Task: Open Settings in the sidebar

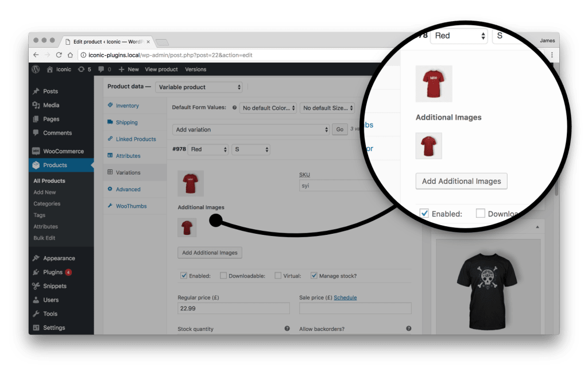Action: point(53,327)
